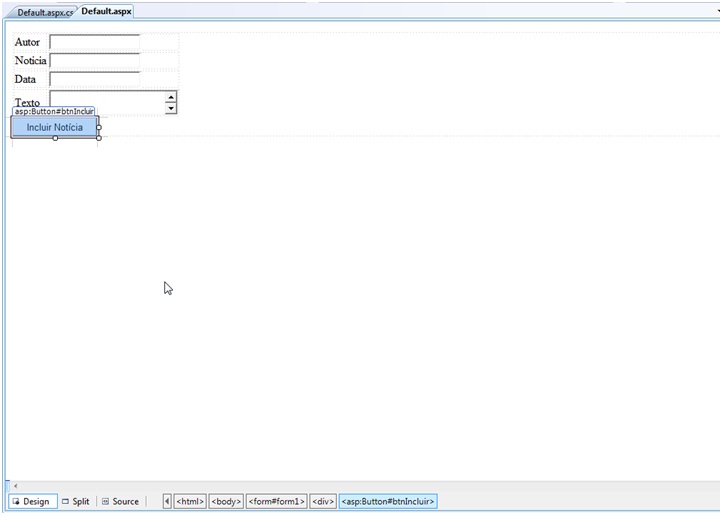Click the Incluir Notícia button
This screenshot has width=722, height=515.
tap(55, 127)
